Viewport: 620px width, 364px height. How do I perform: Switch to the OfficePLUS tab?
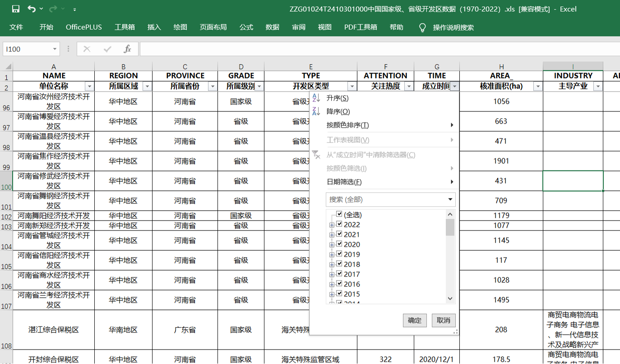[x=84, y=27]
